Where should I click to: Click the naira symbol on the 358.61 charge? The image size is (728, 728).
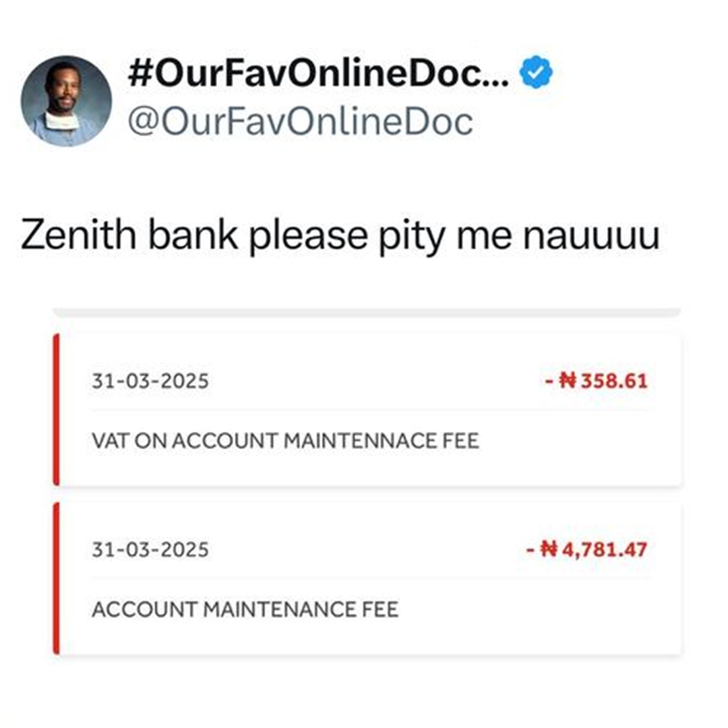[568, 381]
